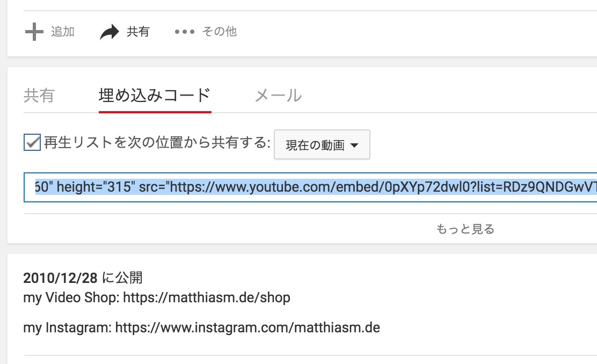Click the 再生リストを次の位置から共有する label
This screenshot has width=597, height=364.
(157, 142)
